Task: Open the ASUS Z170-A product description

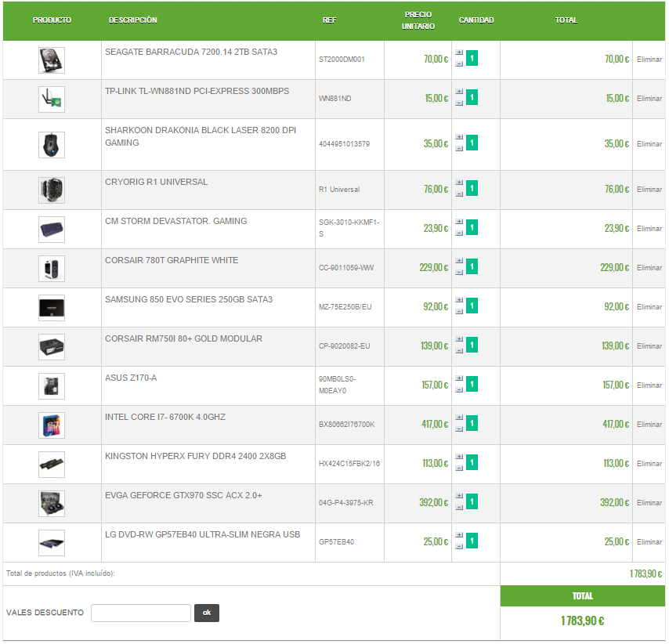Action: [131, 378]
